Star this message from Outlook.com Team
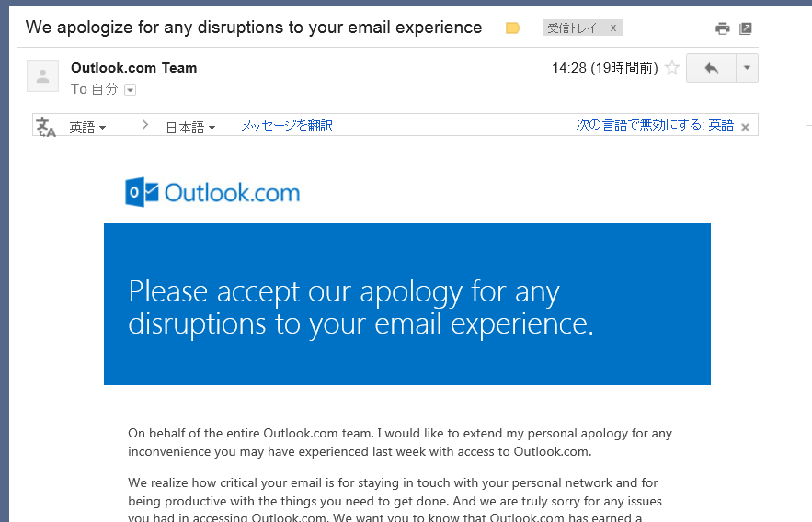This screenshot has width=812, height=522. tap(672, 68)
